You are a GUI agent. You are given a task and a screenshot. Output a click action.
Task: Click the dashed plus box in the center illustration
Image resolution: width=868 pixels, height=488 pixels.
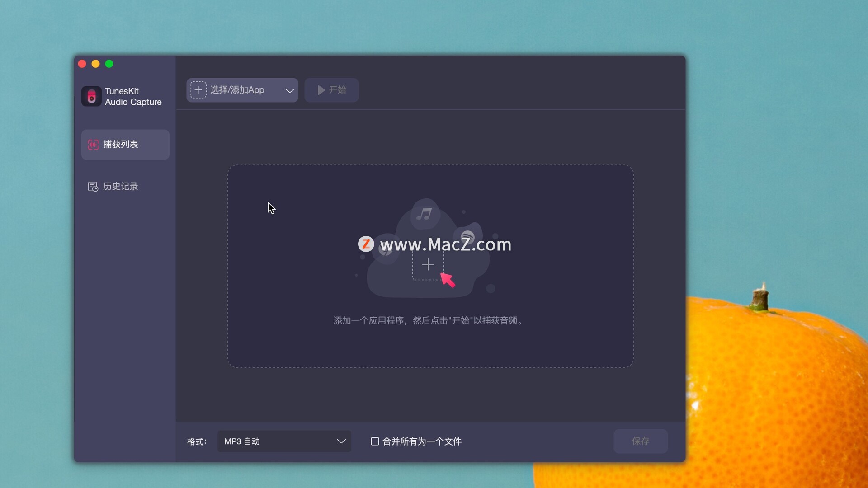pyautogui.click(x=428, y=264)
